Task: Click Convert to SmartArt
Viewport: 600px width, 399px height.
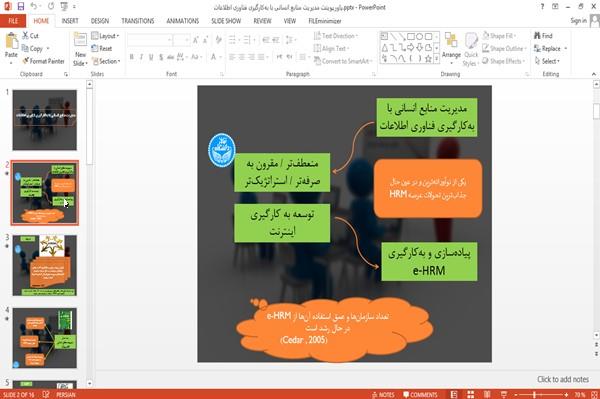Action: (x=343, y=61)
